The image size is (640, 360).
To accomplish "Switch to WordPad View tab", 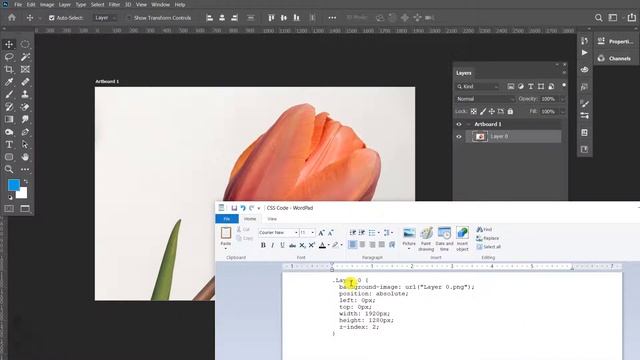I will (x=272, y=219).
